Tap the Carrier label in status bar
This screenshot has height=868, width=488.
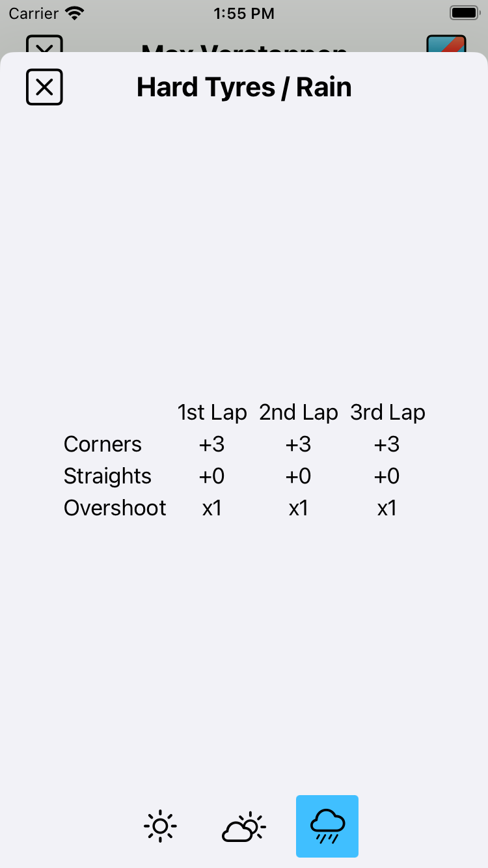[34, 13]
